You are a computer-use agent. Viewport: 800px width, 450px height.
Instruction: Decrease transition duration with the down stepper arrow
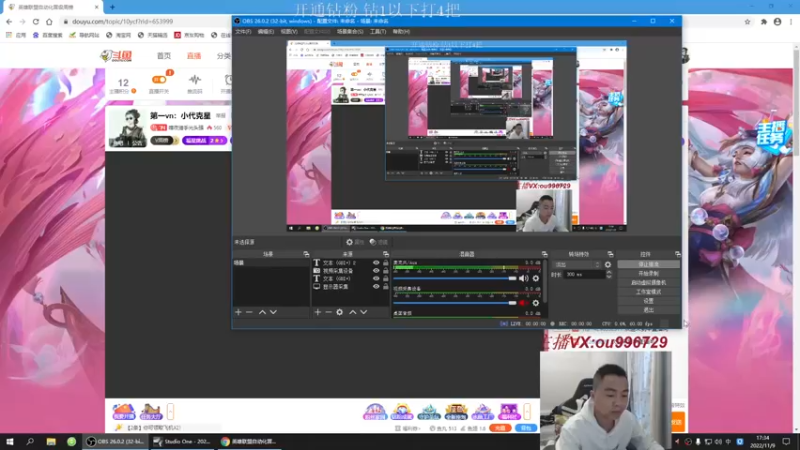pos(609,277)
